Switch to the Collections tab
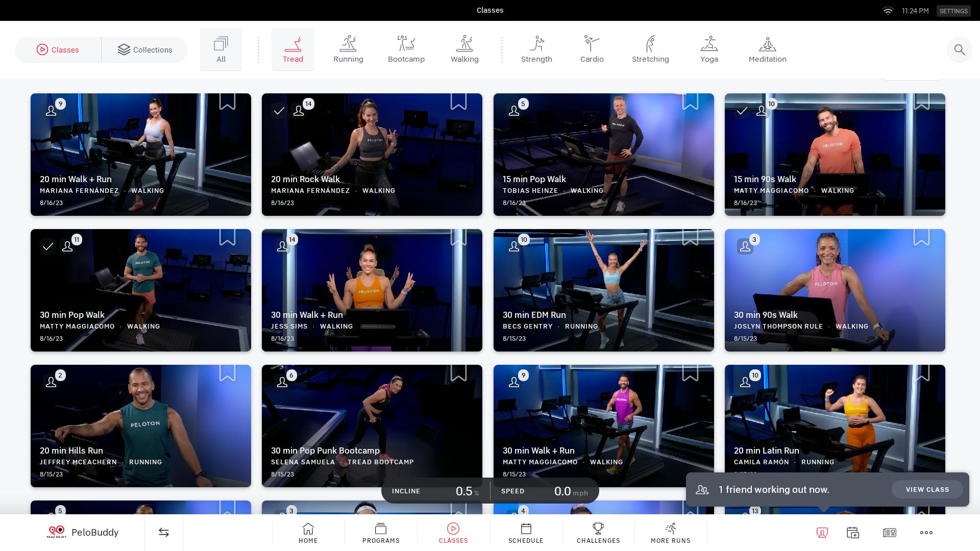The width and height of the screenshot is (980, 551). coord(145,49)
